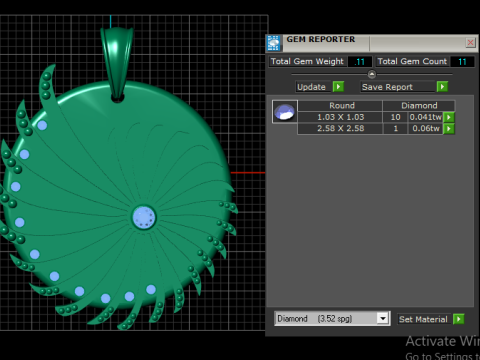Image resolution: width=480 pixels, height=360 pixels.
Task: Click the Diamond column header
Action: coord(419,106)
